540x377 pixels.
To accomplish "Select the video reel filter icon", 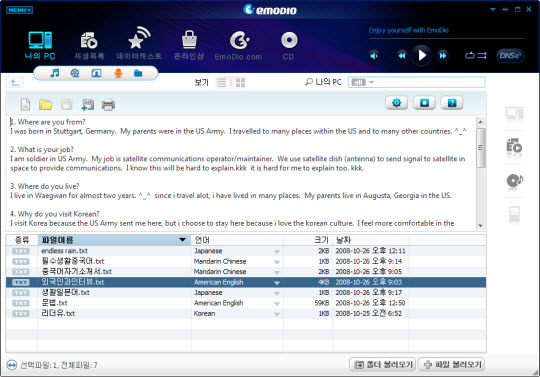I will click(75, 73).
